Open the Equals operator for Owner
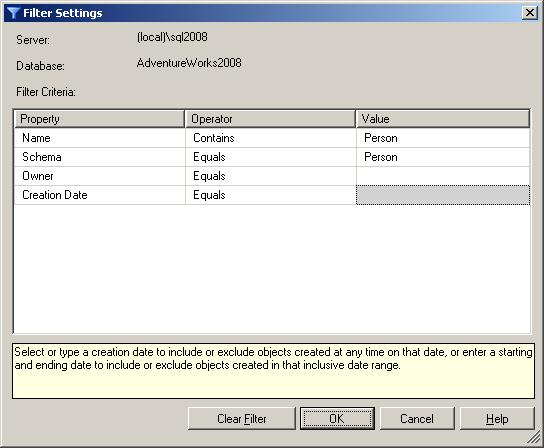Image resolution: width=544 pixels, height=448 pixels. [x=271, y=176]
